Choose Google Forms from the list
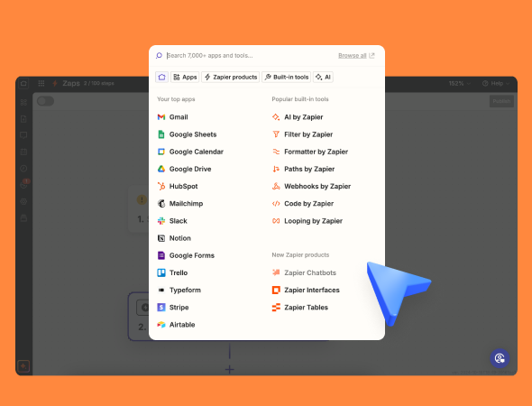 [186, 255]
